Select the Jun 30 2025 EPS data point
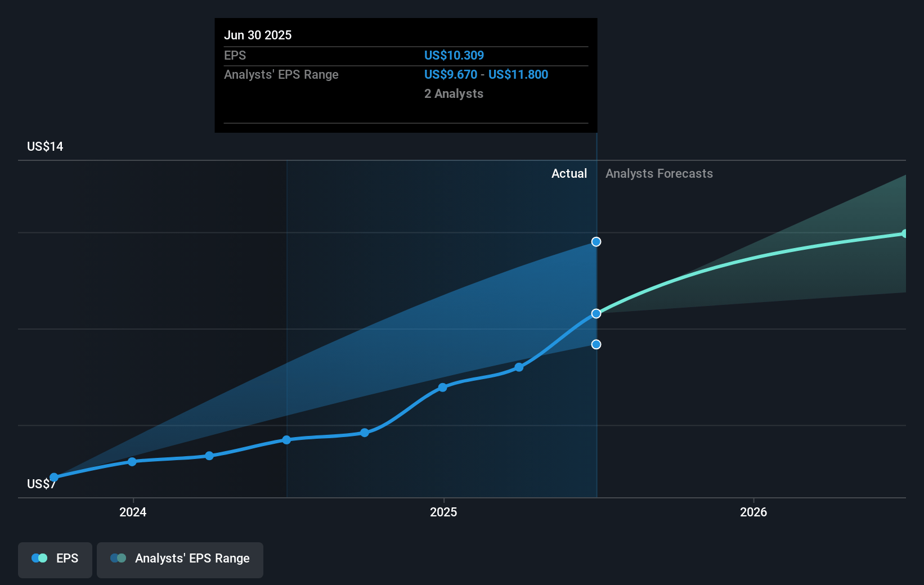The height and width of the screenshot is (585, 924). [x=596, y=313]
